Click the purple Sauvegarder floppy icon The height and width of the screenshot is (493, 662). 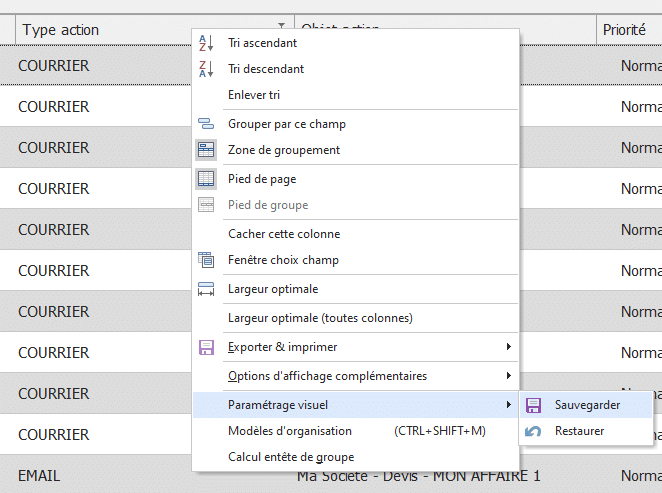tap(534, 405)
